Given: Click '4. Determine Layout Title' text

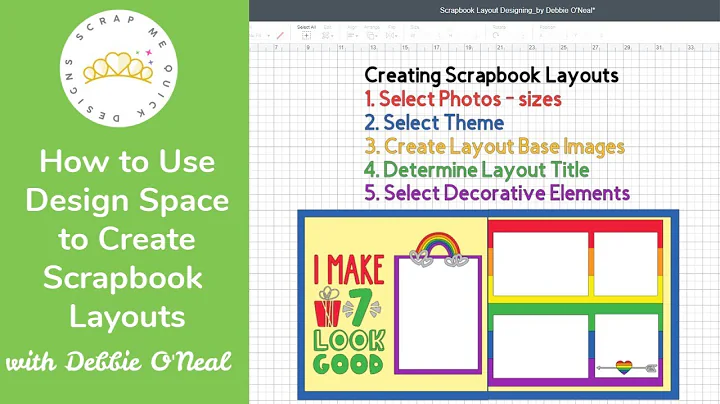Looking at the screenshot, I should pyautogui.click(x=477, y=170).
